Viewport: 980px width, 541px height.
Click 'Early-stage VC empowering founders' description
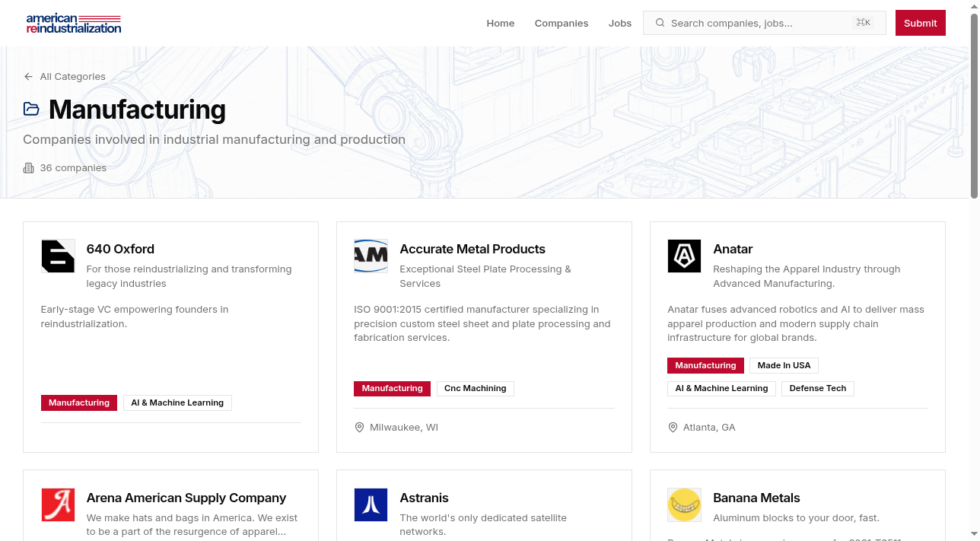point(135,317)
